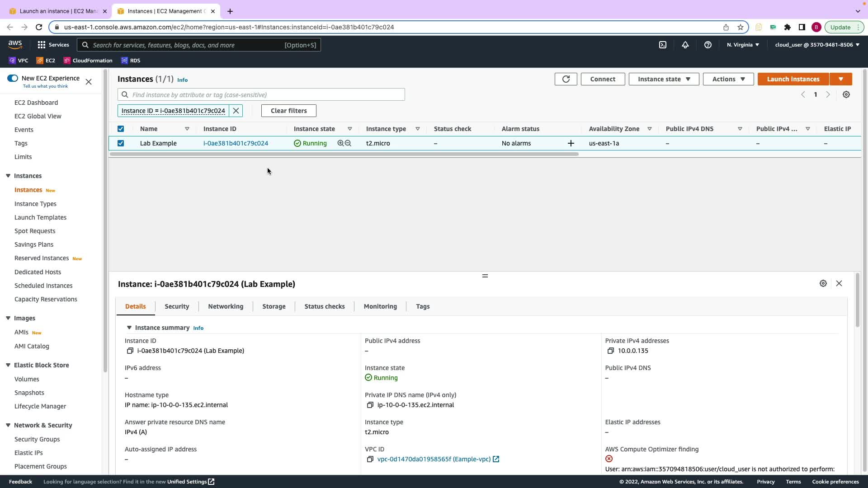Collapse the Instance summary section

pos(129,328)
